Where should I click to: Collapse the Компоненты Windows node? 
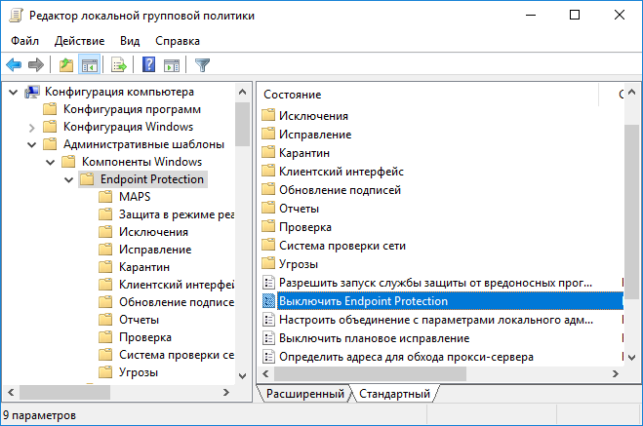point(50,162)
